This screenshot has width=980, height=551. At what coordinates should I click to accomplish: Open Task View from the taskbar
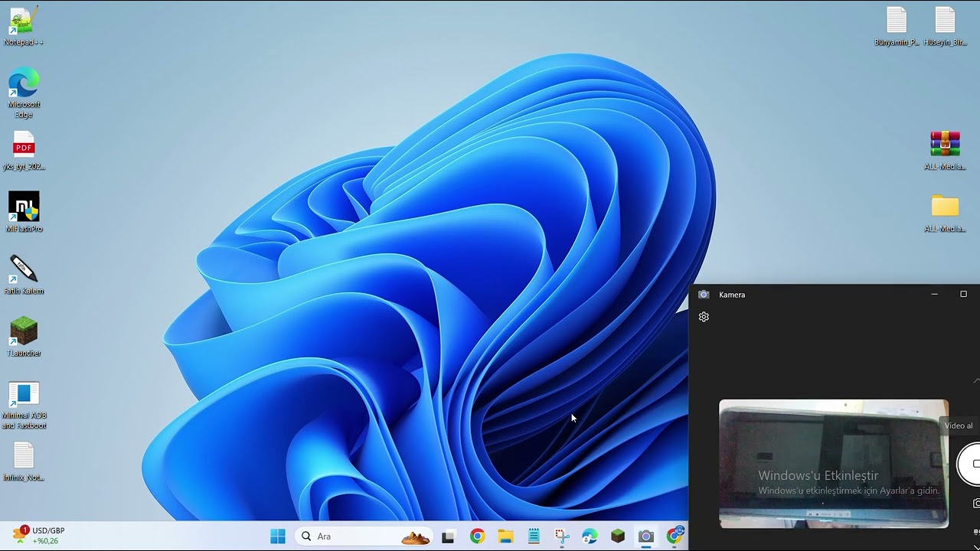pos(448,536)
